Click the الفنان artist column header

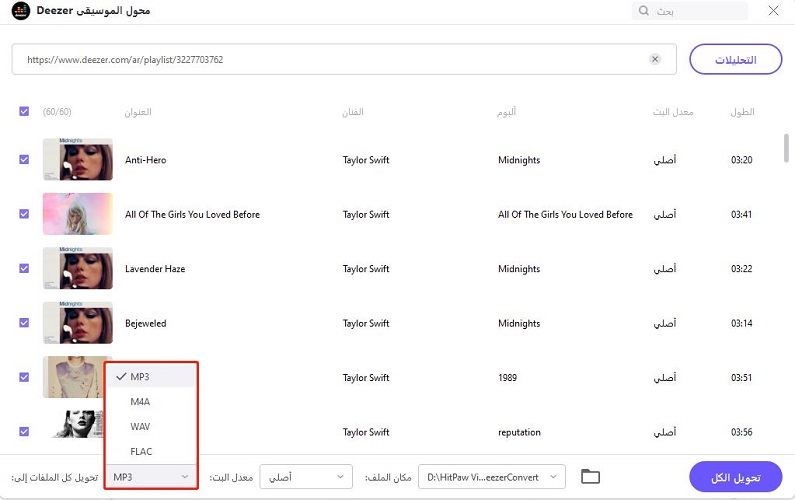[352, 112]
